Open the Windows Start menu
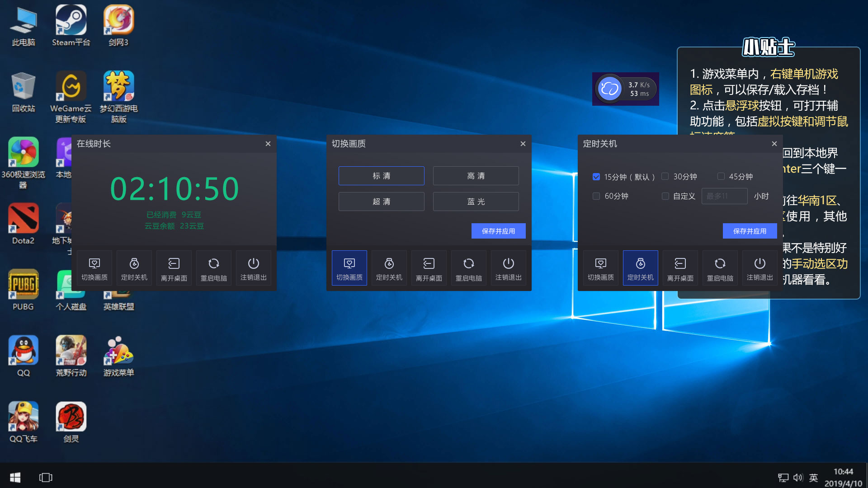The width and height of the screenshot is (868, 488). click(15, 478)
